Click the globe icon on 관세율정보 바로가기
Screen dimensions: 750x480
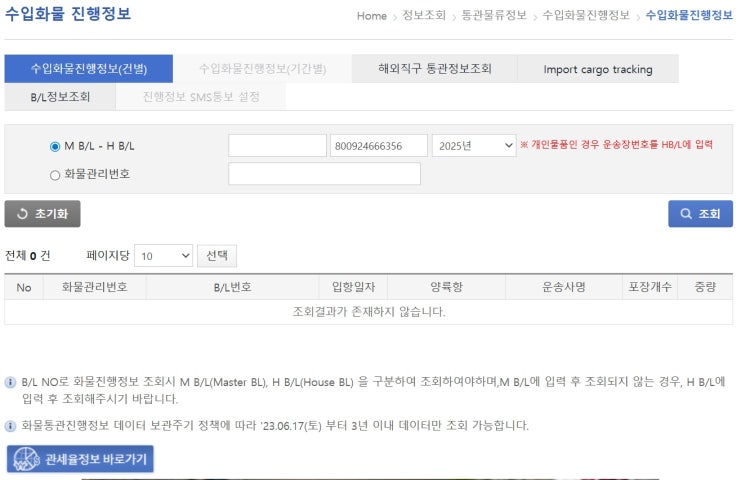click(26, 459)
